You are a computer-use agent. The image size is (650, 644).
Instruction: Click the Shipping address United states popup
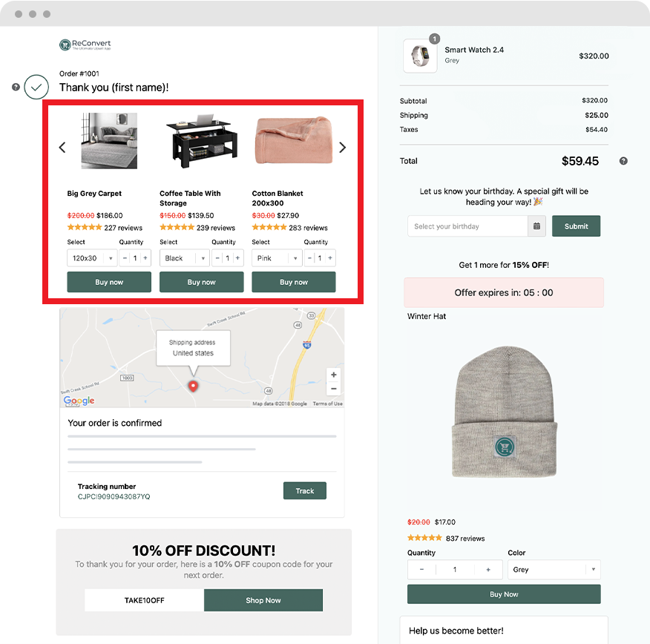(x=193, y=348)
